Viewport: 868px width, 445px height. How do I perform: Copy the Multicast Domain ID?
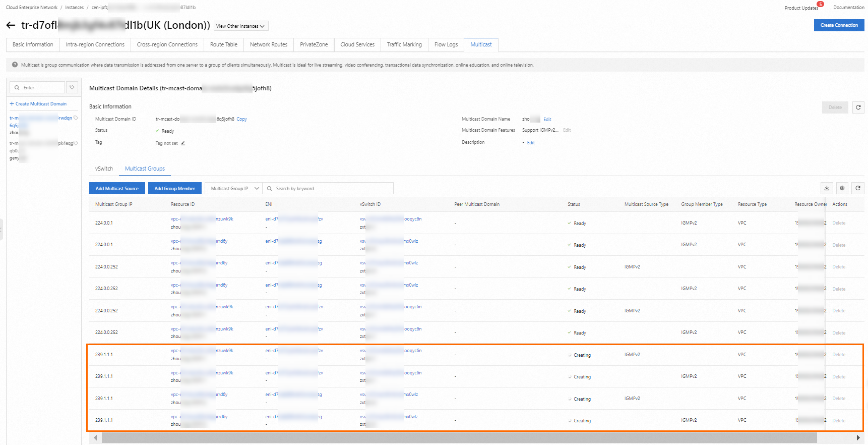click(x=242, y=119)
